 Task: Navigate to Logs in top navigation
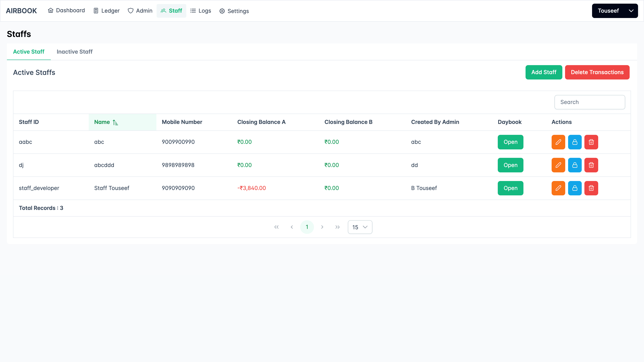coord(200,11)
